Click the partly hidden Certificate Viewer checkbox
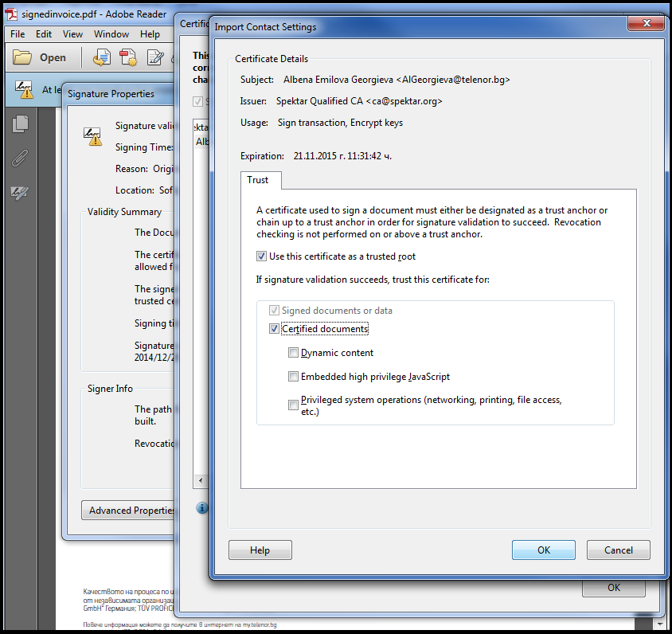This screenshot has width=672, height=634. [x=197, y=101]
